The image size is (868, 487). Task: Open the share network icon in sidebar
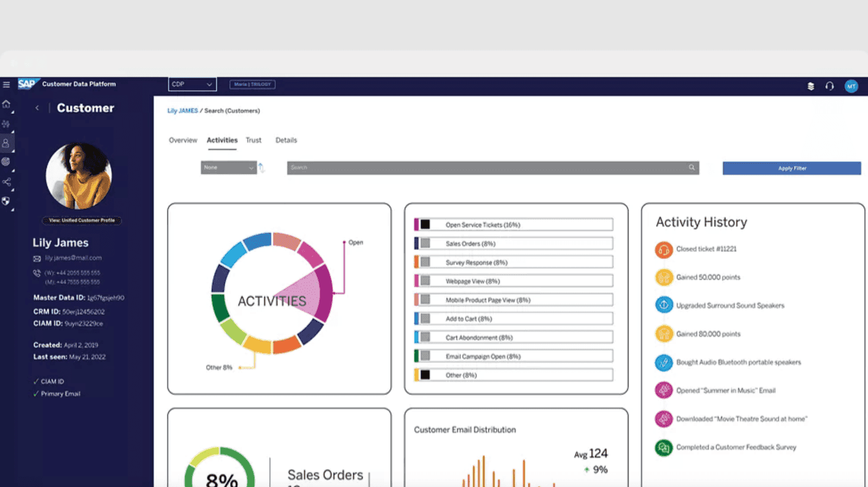tap(6, 182)
